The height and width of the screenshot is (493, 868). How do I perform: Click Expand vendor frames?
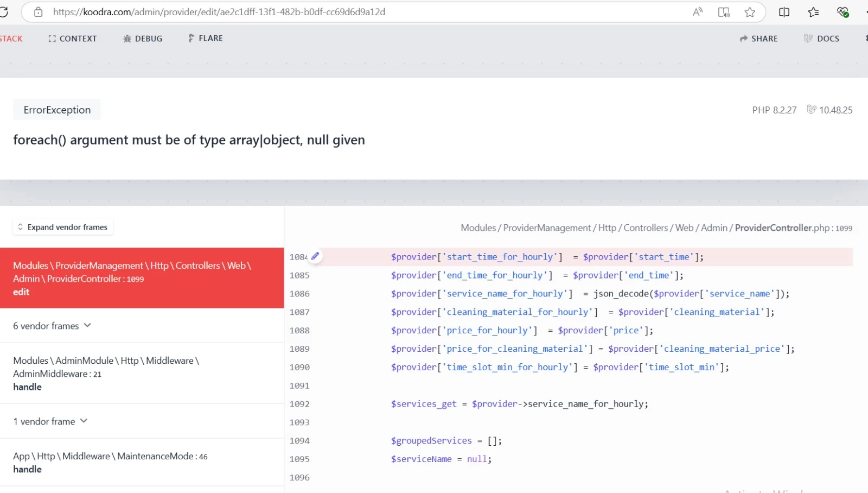click(x=62, y=227)
